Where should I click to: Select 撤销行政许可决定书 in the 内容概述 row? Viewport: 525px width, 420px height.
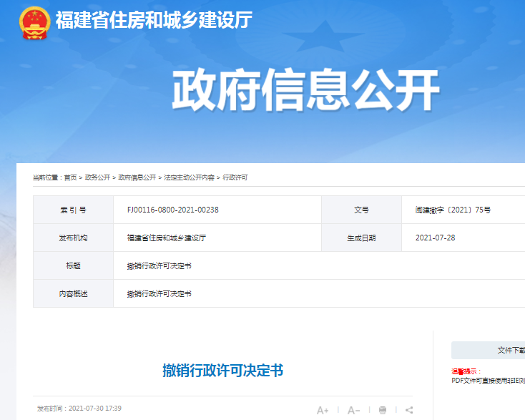[159, 294]
